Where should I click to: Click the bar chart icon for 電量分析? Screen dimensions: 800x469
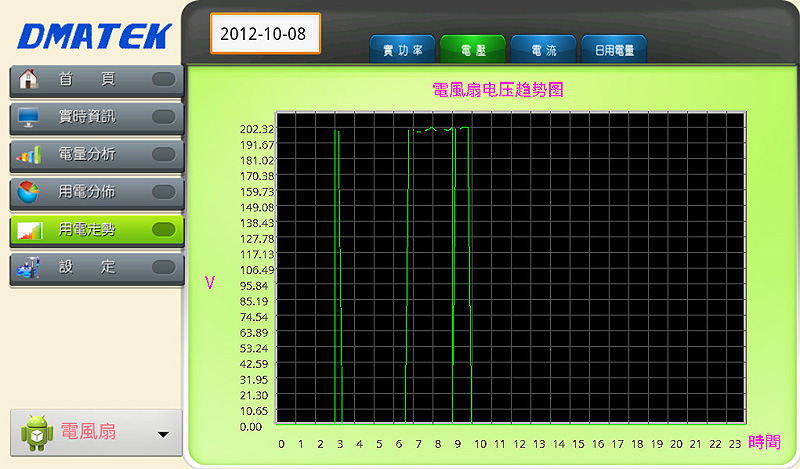pyautogui.click(x=29, y=154)
